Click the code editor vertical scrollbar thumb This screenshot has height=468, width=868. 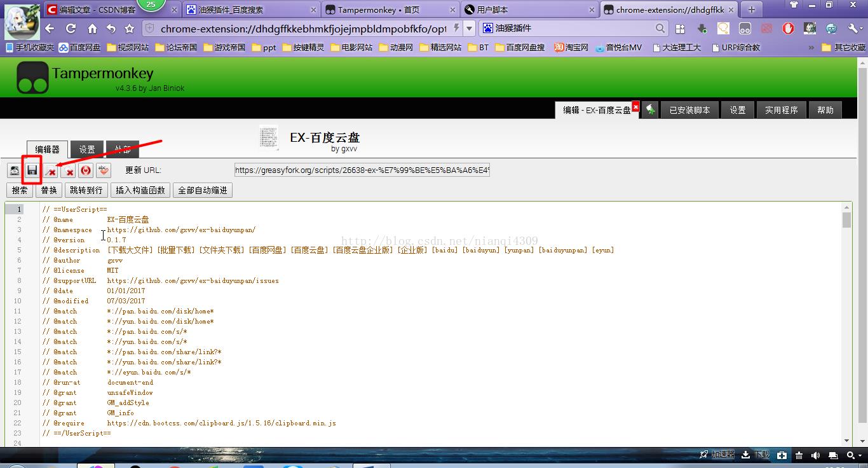pyautogui.click(x=846, y=220)
